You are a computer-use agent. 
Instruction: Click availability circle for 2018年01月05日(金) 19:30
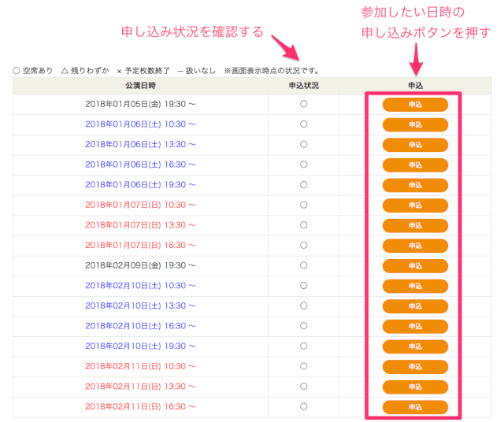click(303, 104)
